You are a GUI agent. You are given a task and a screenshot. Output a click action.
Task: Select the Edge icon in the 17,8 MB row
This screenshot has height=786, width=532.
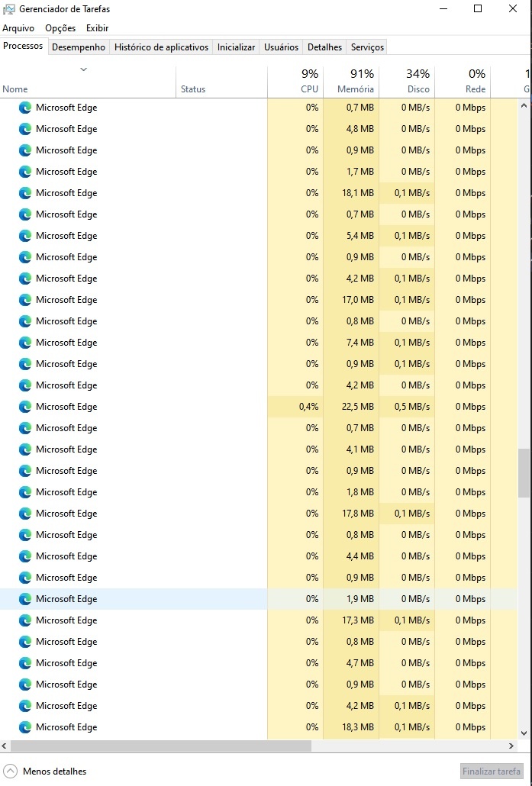click(x=25, y=514)
